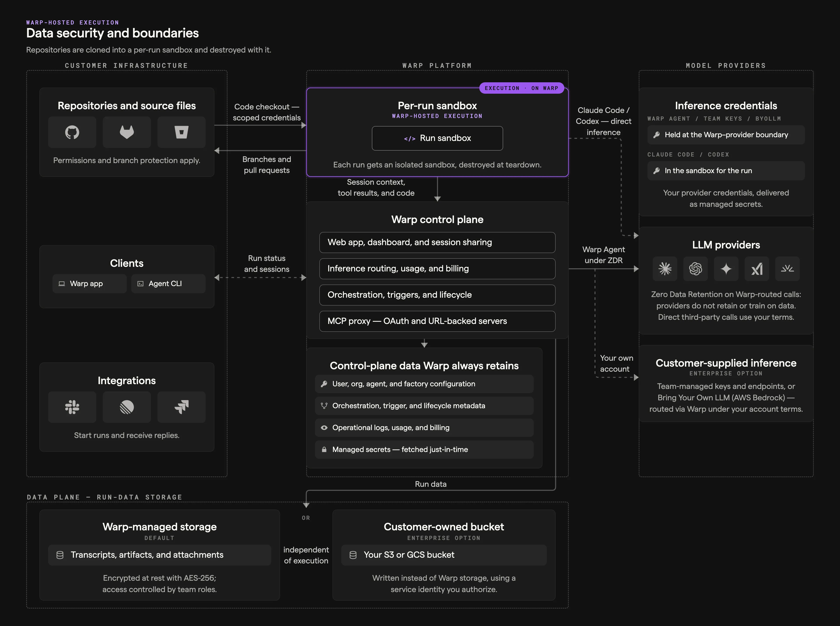Click Managed secrets — fetched just-in-time row

424,449
